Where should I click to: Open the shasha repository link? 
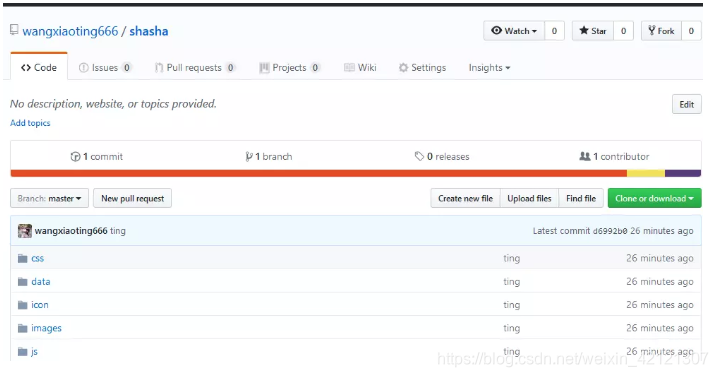(x=149, y=31)
